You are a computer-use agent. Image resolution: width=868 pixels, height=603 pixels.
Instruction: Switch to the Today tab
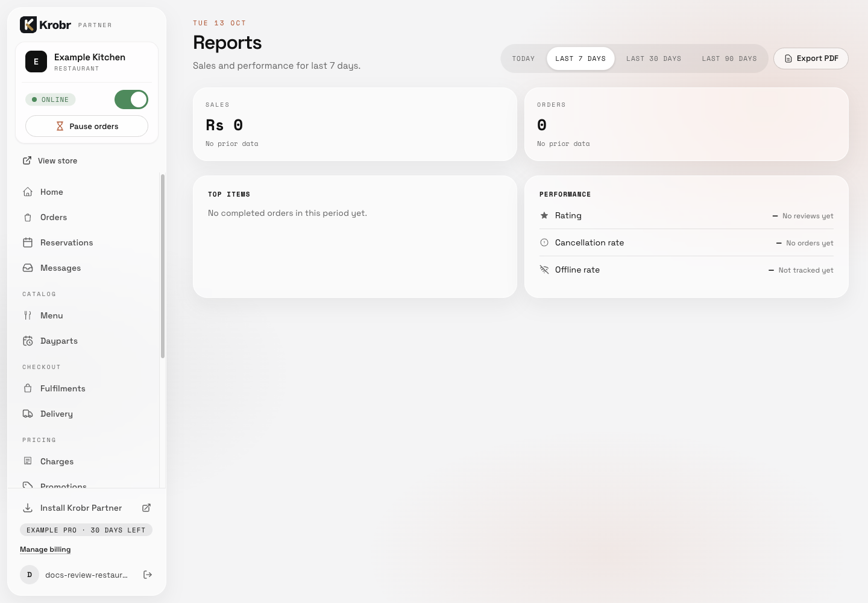pyautogui.click(x=523, y=58)
